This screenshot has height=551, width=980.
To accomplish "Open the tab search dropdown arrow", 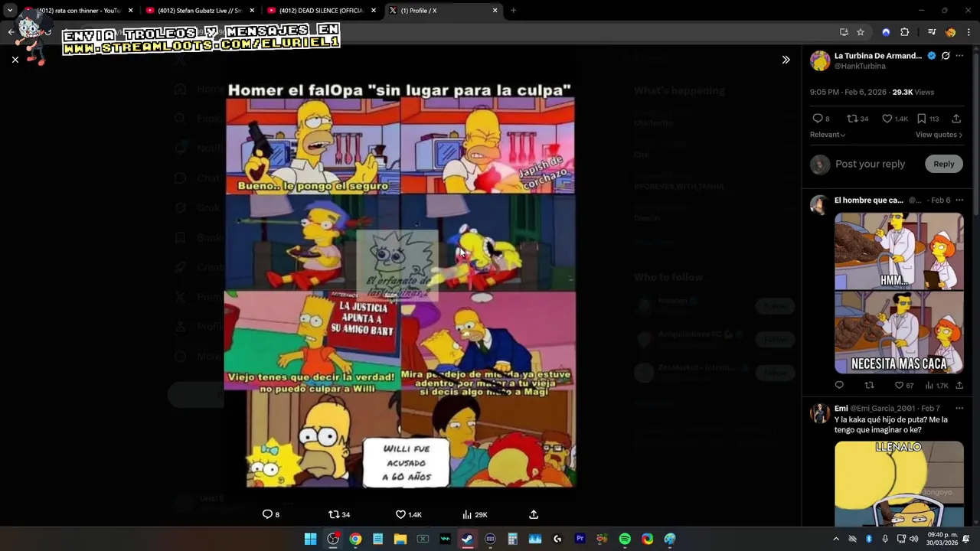I will click(x=10, y=11).
